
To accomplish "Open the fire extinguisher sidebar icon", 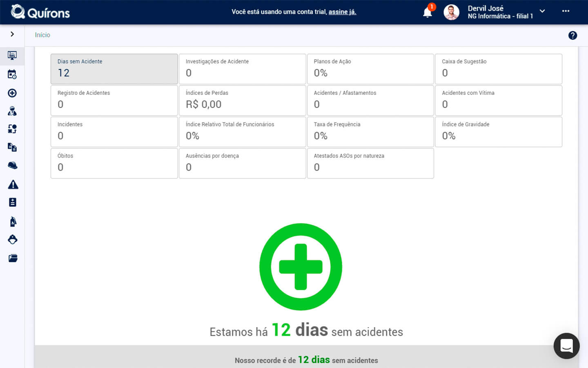I will click(13, 221).
